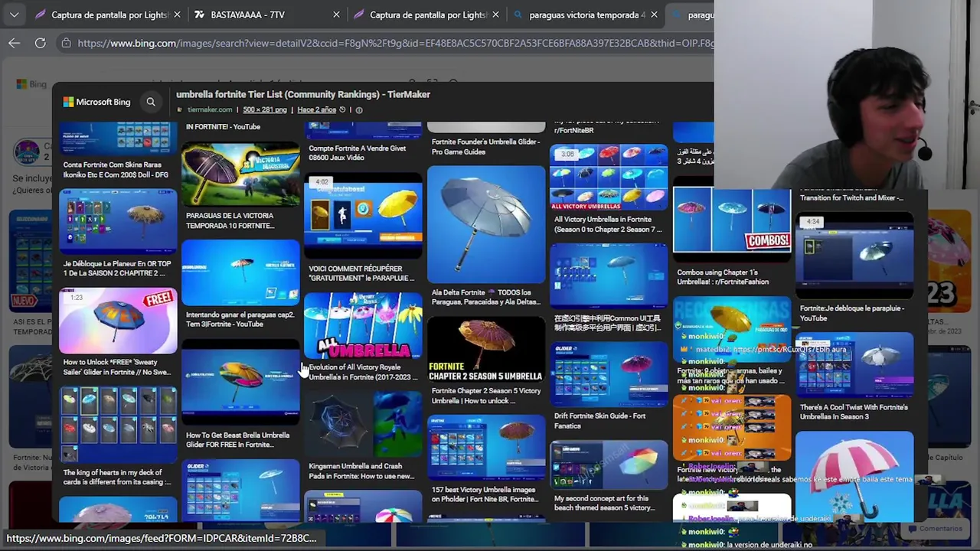Open Fortnite: Je débloque le parapluie thumbnail
The height and width of the screenshot is (551, 980).
click(854, 256)
